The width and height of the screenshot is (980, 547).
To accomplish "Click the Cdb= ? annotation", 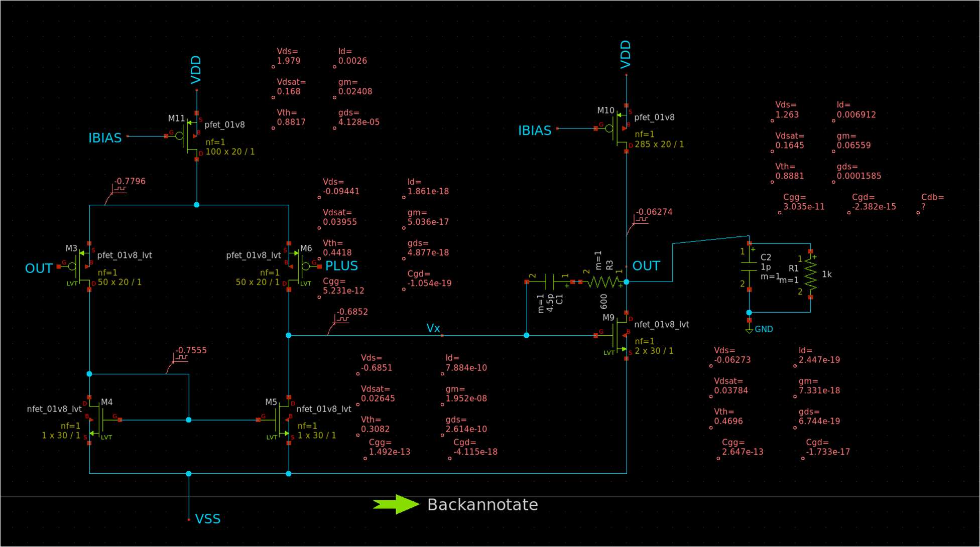I will [x=932, y=202].
